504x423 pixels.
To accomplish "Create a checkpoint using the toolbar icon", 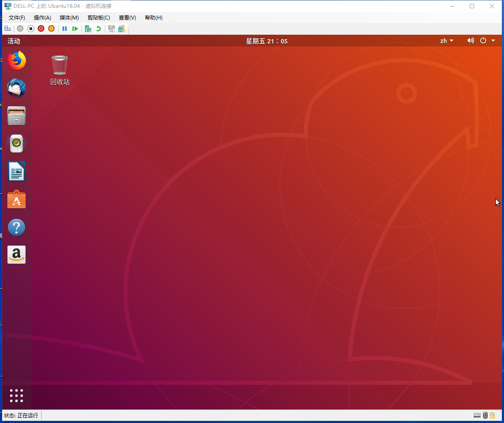I will tap(88, 29).
